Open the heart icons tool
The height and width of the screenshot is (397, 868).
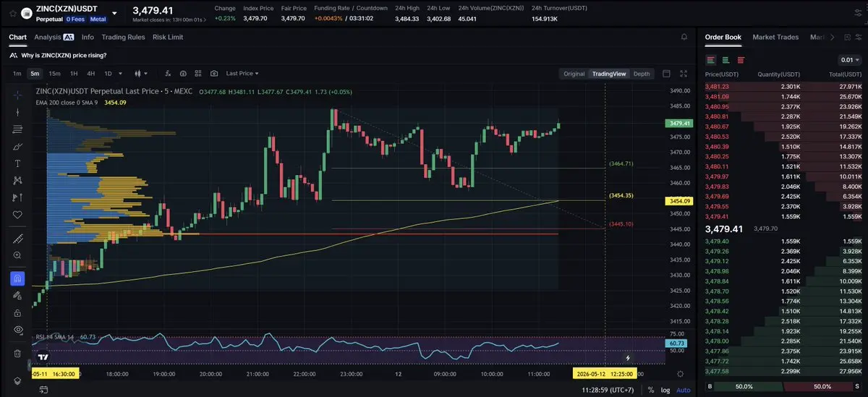point(17,215)
